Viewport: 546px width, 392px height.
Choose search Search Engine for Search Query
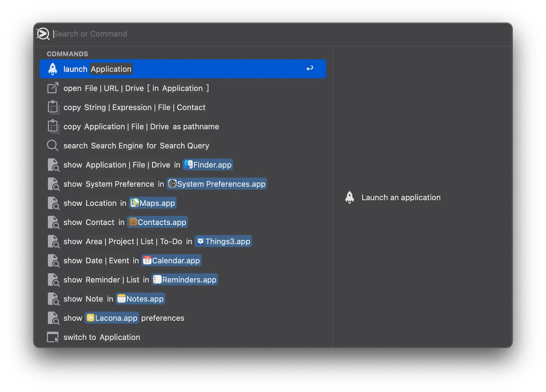[x=136, y=146]
